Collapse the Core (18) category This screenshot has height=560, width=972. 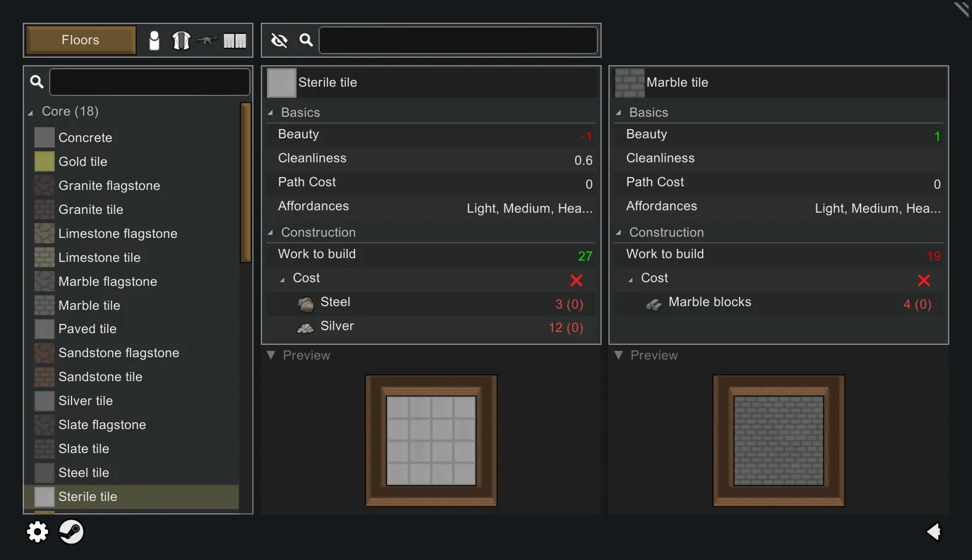(31, 112)
